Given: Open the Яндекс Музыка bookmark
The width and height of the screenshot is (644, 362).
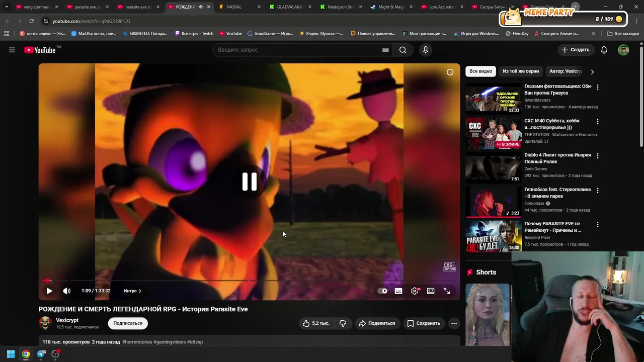Looking at the screenshot, I should (x=320, y=34).
